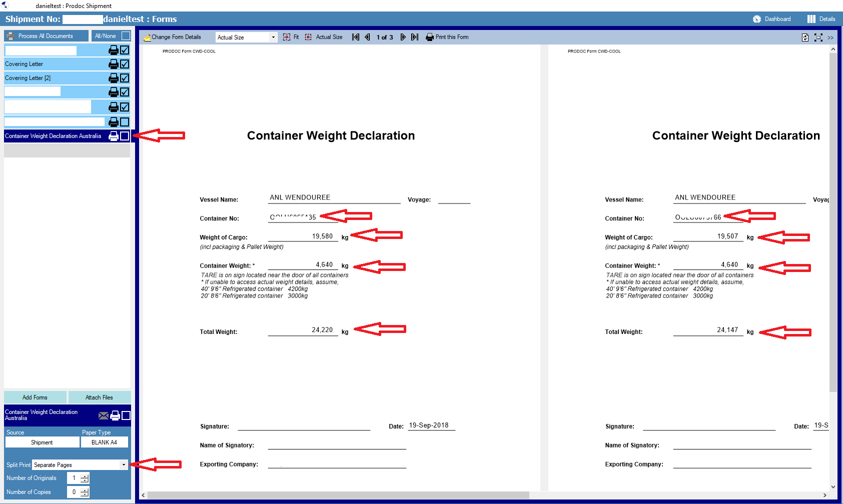843x504 pixels.
Task: Print Covering Letter [2] via printer icon
Action: 114,78
